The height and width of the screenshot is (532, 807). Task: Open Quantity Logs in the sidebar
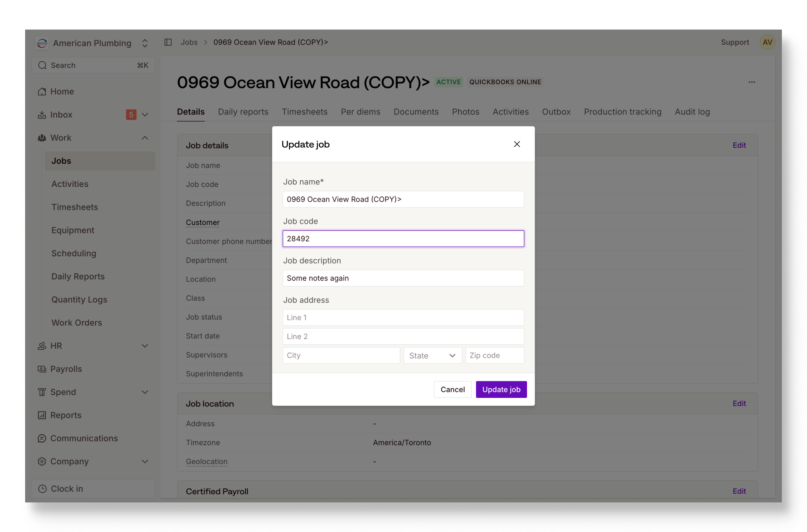point(79,300)
